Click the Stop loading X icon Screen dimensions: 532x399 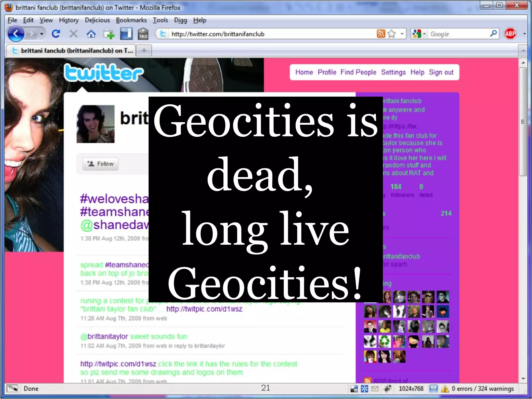click(74, 34)
